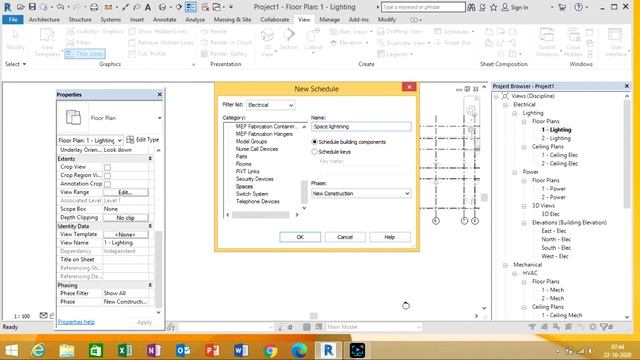Open the File menu tab
This screenshot has width=640, height=360.
13,20
